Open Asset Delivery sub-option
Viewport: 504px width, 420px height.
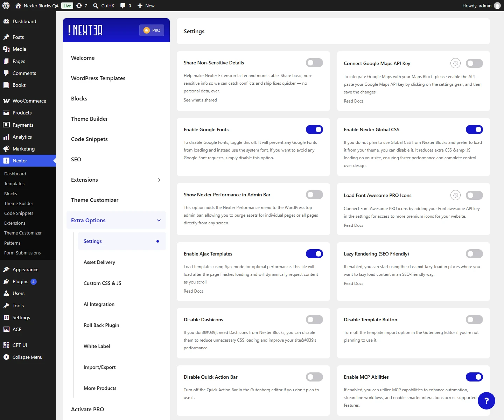99,262
